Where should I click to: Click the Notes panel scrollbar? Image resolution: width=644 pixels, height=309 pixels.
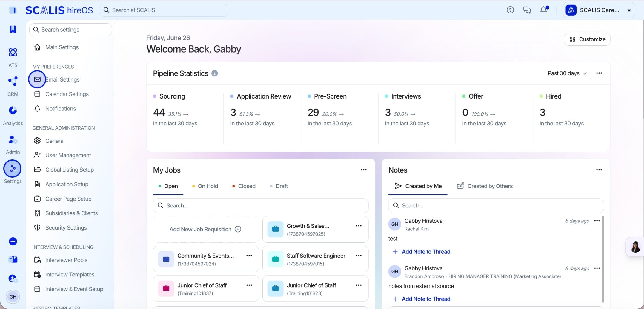[603, 259]
